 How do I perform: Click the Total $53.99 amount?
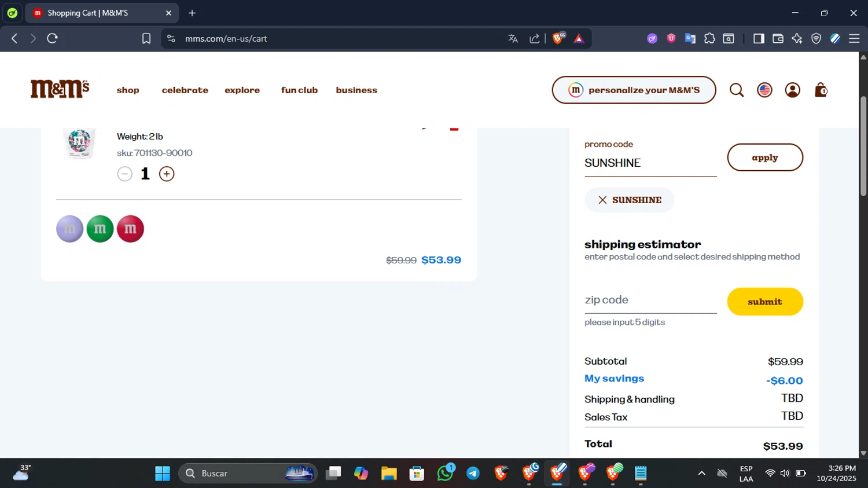click(x=783, y=446)
